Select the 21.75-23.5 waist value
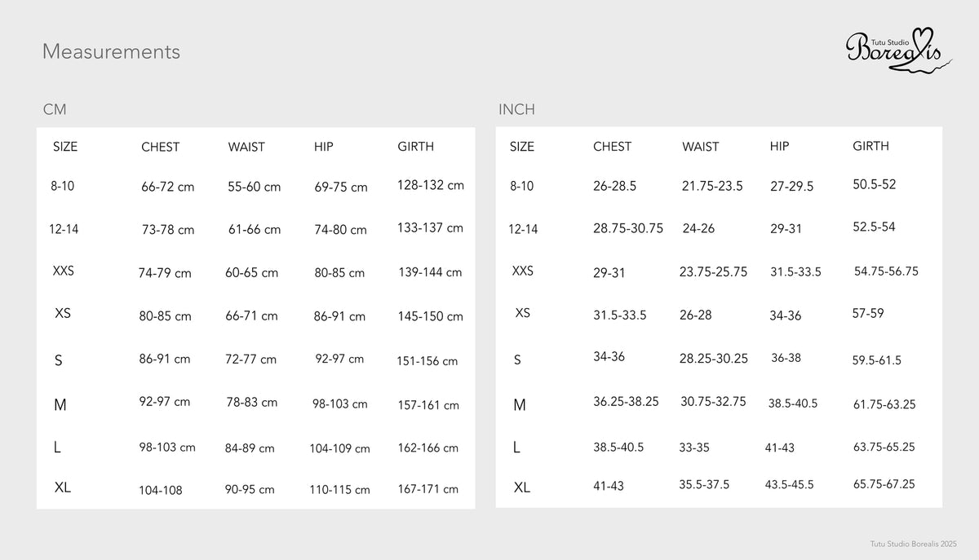This screenshot has height=560, width=979. click(712, 186)
